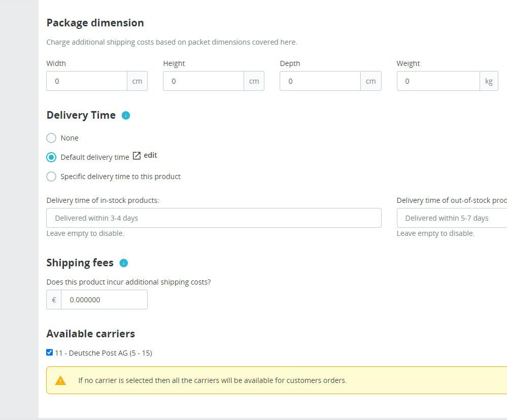Click the external-link edit icon

click(x=137, y=156)
